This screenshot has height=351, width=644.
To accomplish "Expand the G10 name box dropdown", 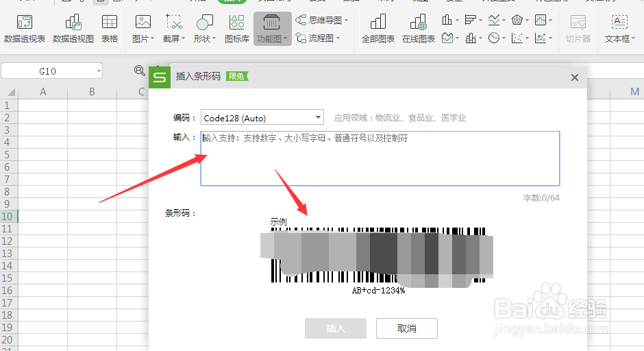I will click(x=99, y=71).
